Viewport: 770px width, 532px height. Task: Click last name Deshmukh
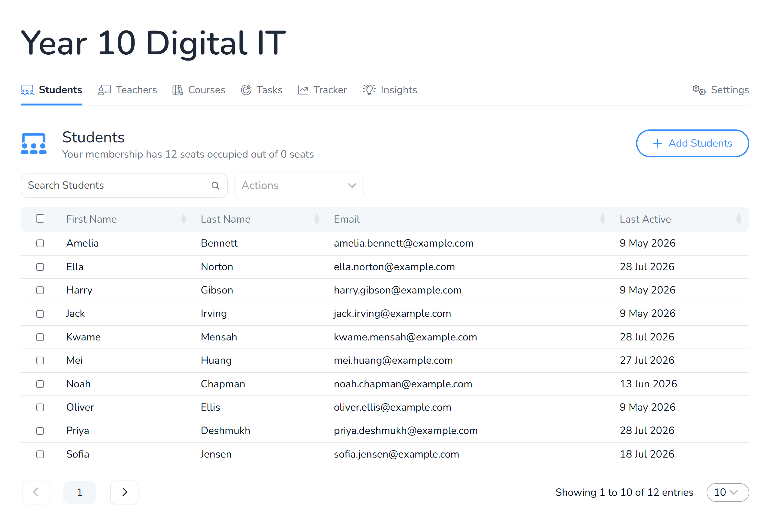(225, 431)
